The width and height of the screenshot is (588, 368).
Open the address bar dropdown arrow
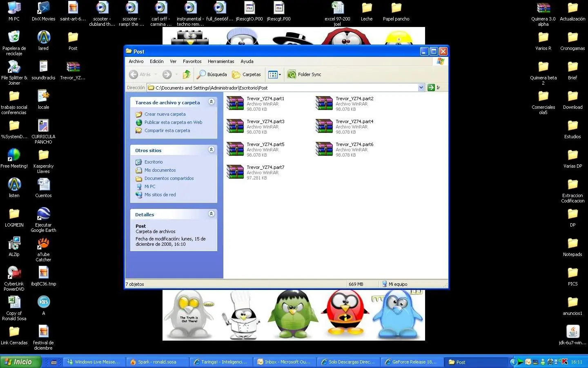(x=421, y=88)
